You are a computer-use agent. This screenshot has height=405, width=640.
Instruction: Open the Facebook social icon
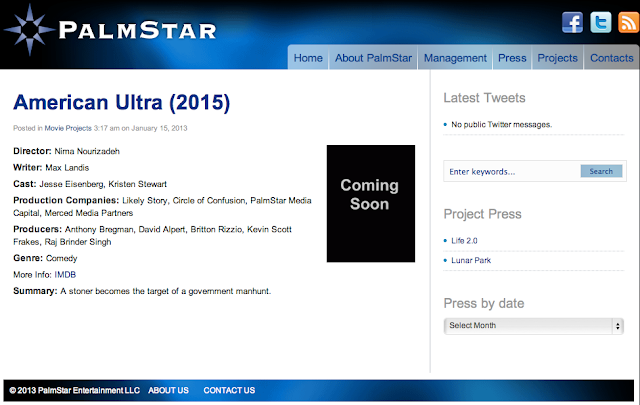pos(572,22)
